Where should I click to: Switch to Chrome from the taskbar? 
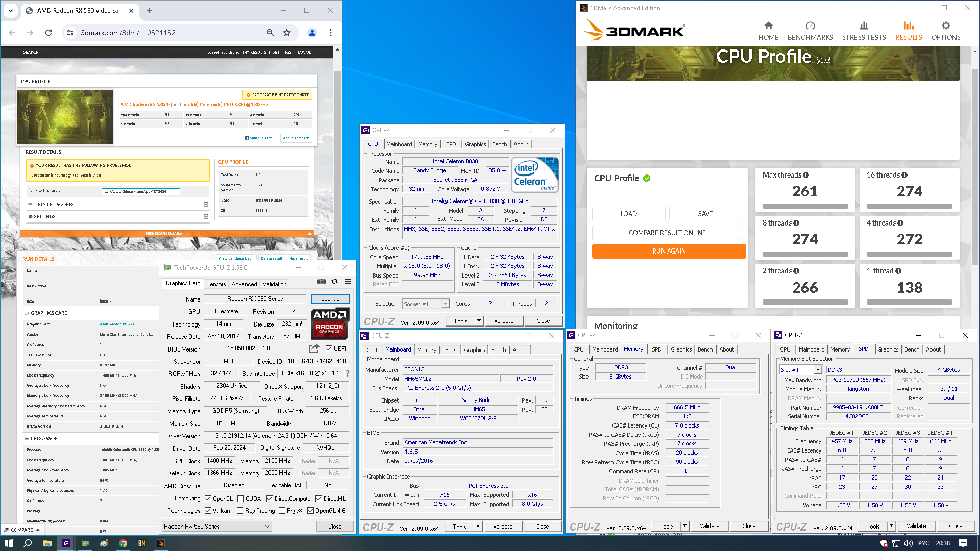pos(123,543)
